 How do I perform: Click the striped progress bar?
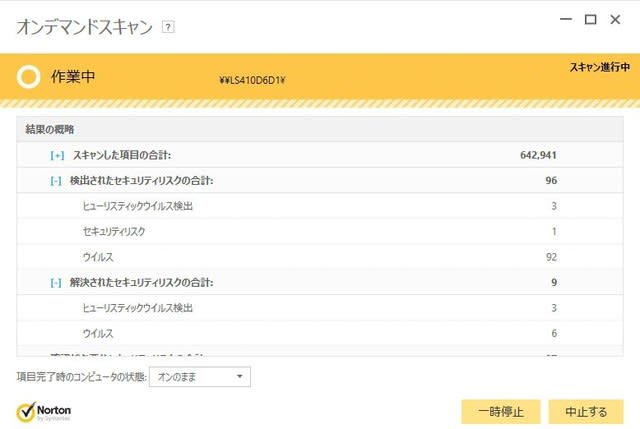tap(320, 104)
